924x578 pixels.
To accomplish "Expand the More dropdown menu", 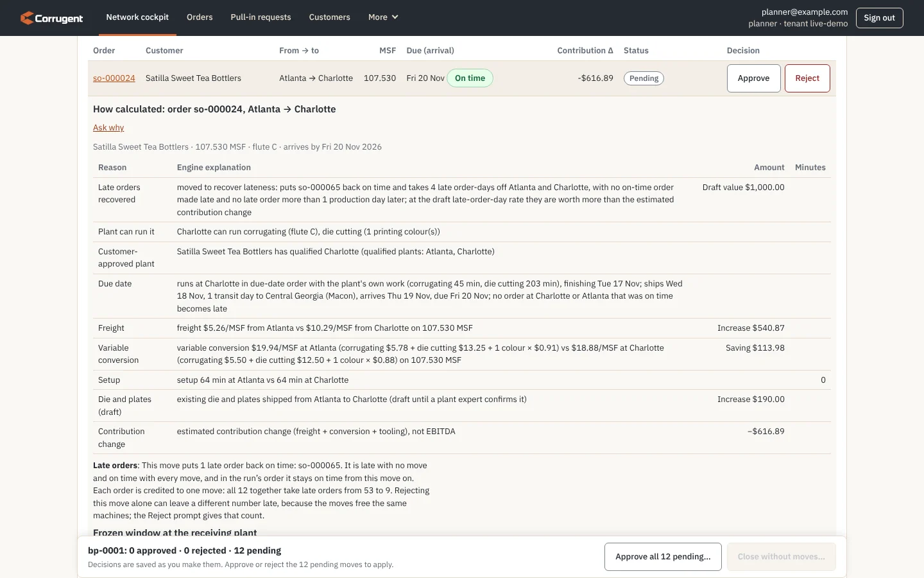I will point(383,17).
